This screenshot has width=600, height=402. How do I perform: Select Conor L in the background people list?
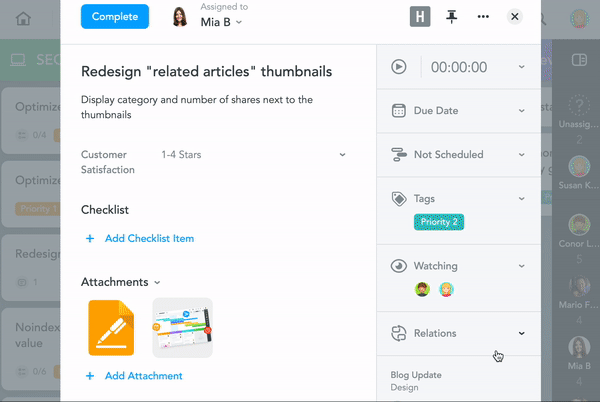click(579, 231)
